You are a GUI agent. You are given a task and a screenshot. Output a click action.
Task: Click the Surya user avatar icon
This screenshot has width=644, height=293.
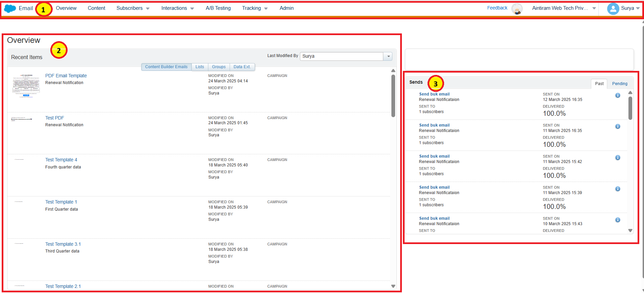[613, 8]
